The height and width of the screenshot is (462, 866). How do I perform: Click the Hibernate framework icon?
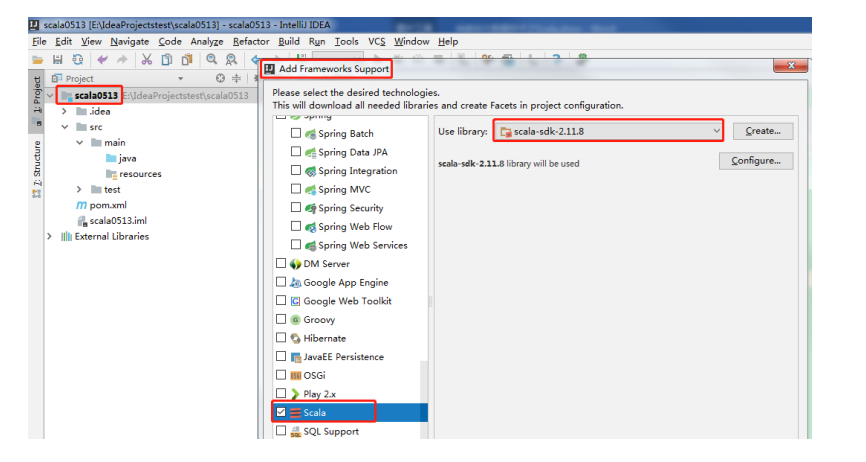point(295,338)
